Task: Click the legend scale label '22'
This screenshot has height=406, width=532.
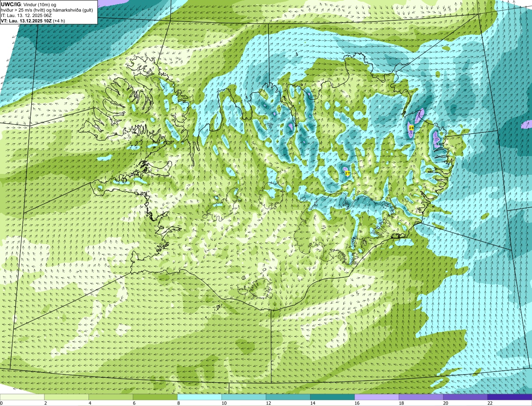Action: point(490,403)
